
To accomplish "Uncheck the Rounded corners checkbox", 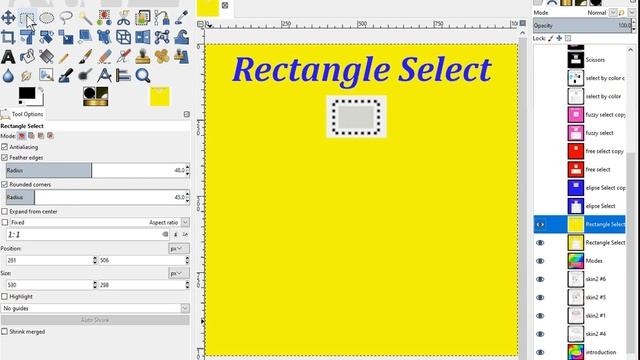I will tap(4, 184).
